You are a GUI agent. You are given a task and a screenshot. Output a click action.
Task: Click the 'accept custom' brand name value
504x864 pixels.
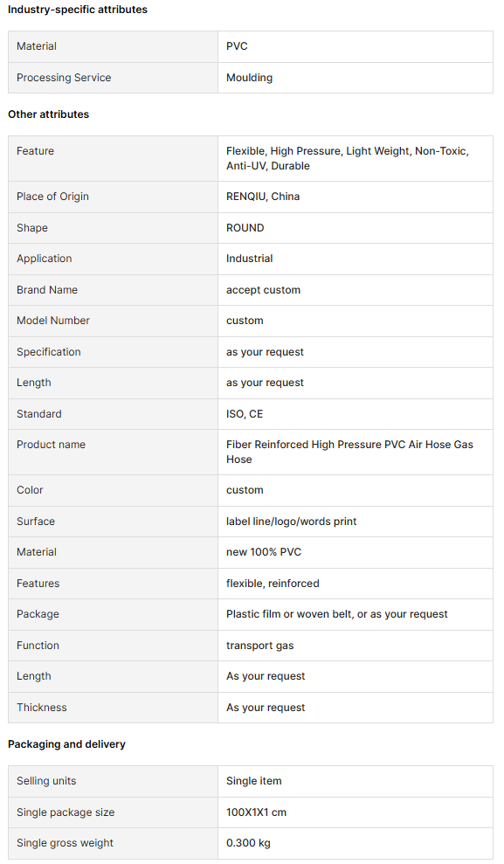[x=263, y=290]
